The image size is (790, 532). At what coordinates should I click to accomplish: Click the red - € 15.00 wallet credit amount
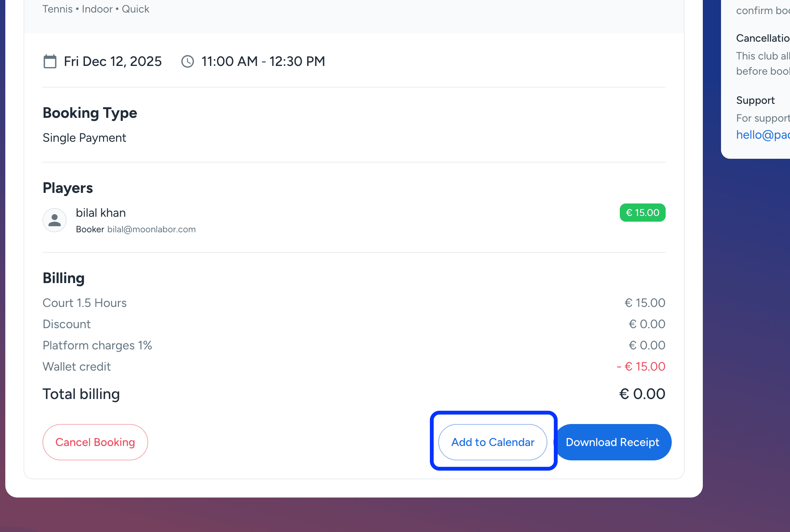click(641, 366)
